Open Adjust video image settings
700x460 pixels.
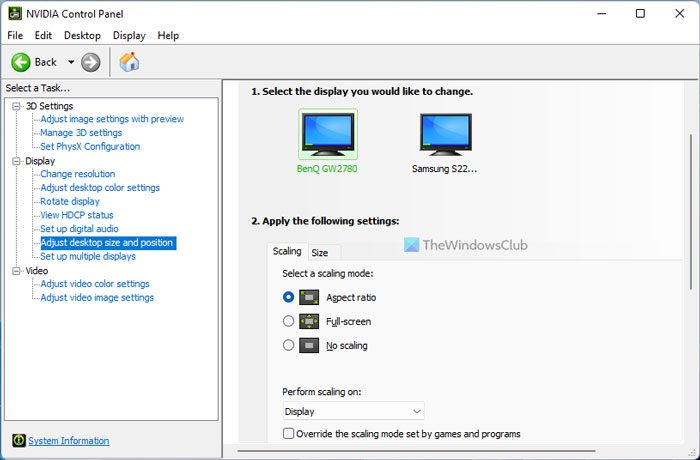pos(97,298)
